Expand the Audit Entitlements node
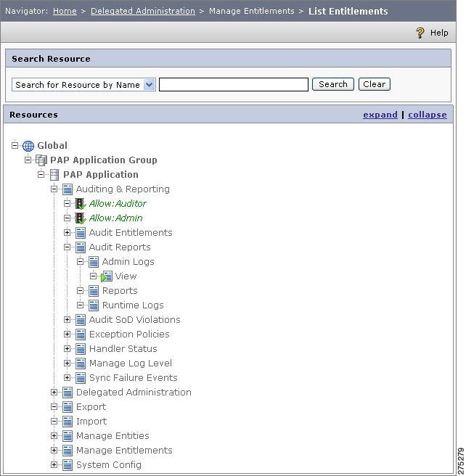Image resolution: width=466 pixels, height=476 pixels. (67, 232)
